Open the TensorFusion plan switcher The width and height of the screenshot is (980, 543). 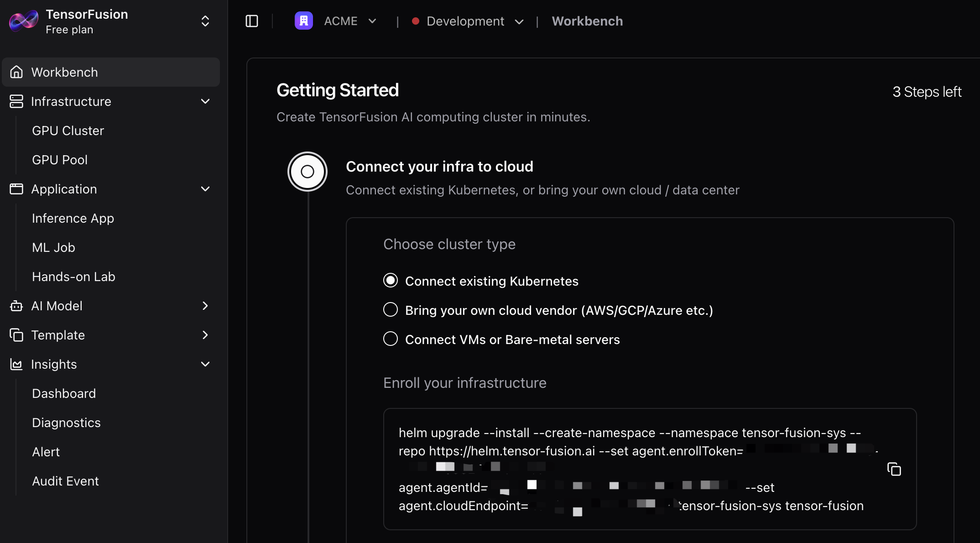click(205, 21)
